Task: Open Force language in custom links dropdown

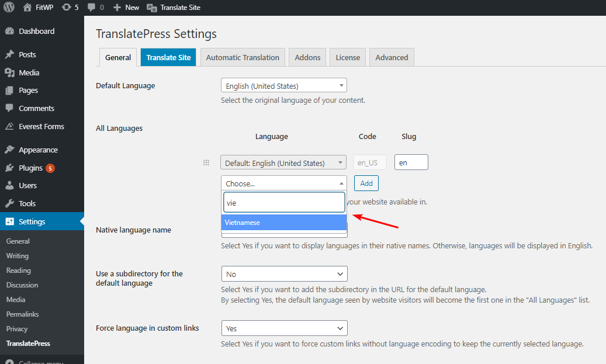Action: (284, 328)
